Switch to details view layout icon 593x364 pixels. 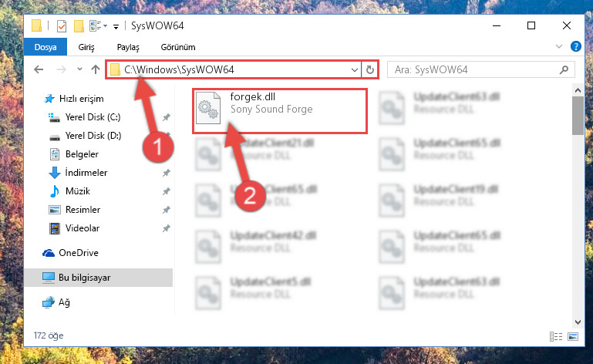[555, 336]
